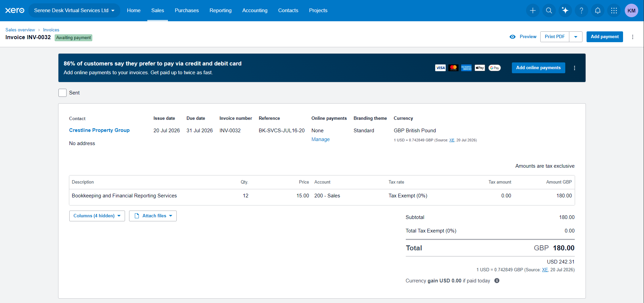Open the help question mark icon
The width and height of the screenshot is (644, 303).
(581, 10)
